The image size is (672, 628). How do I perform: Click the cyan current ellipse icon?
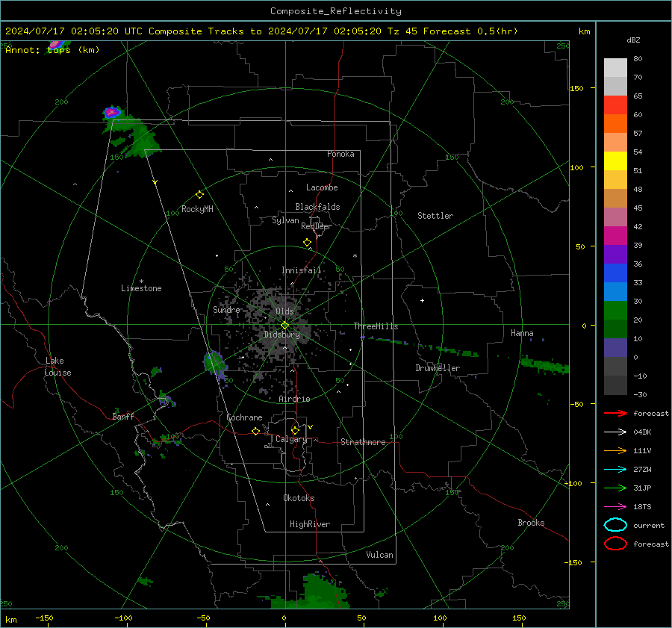coord(615,525)
